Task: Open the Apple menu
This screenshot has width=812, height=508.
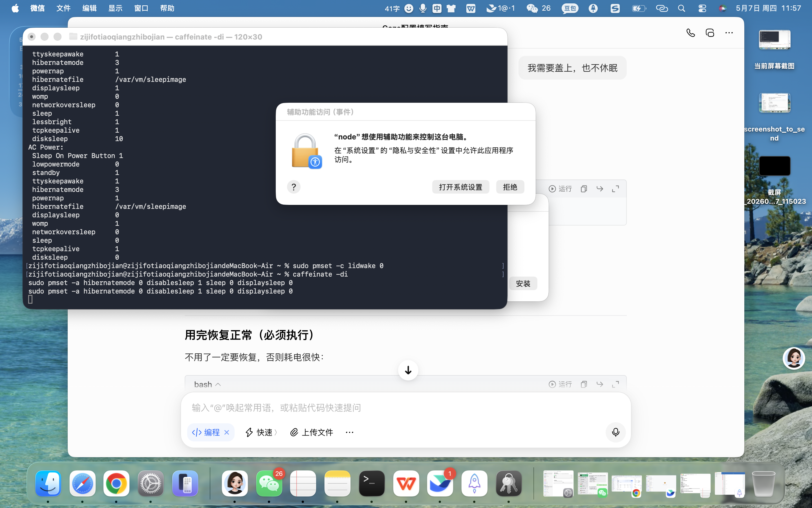Action: pyautogui.click(x=15, y=8)
